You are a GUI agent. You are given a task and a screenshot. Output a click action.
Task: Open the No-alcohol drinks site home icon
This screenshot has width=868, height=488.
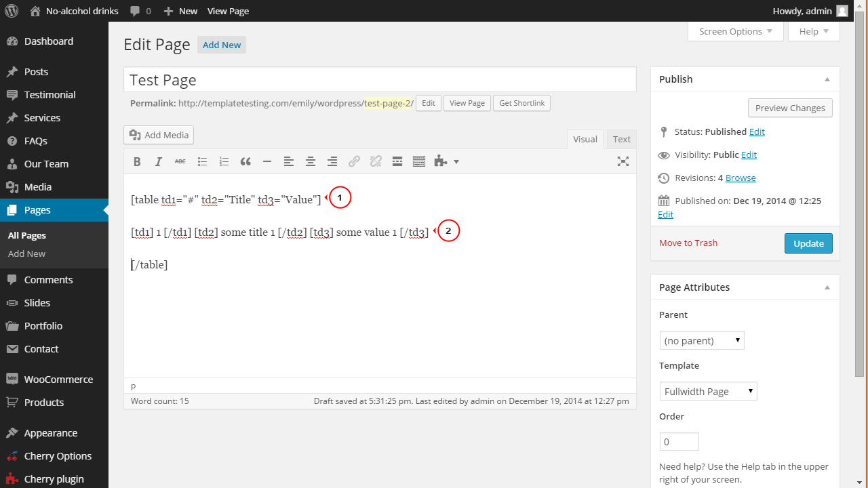point(35,11)
